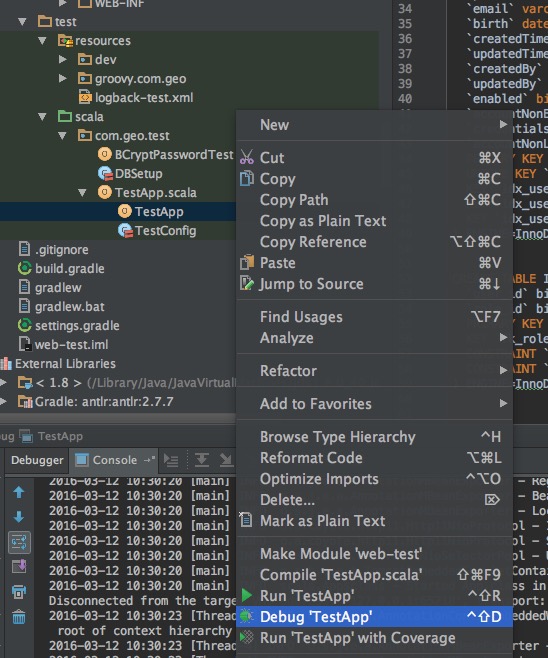The image size is (548, 658).
Task: Click Debug bug icon in context menu
Action: [247, 616]
